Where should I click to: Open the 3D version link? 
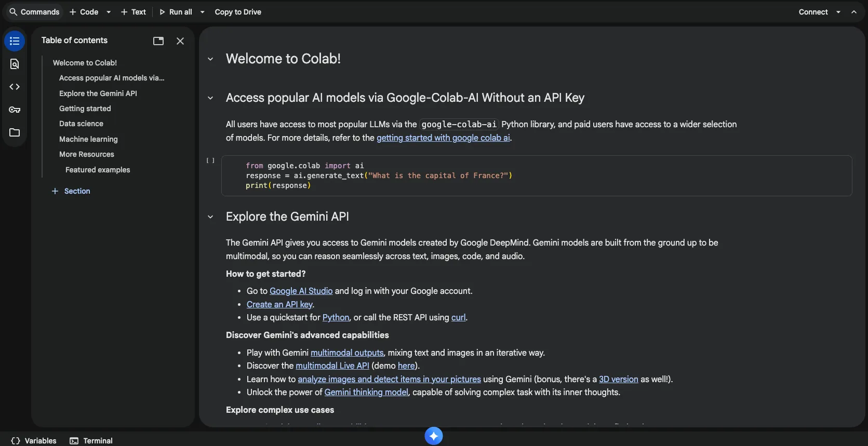pyautogui.click(x=619, y=379)
